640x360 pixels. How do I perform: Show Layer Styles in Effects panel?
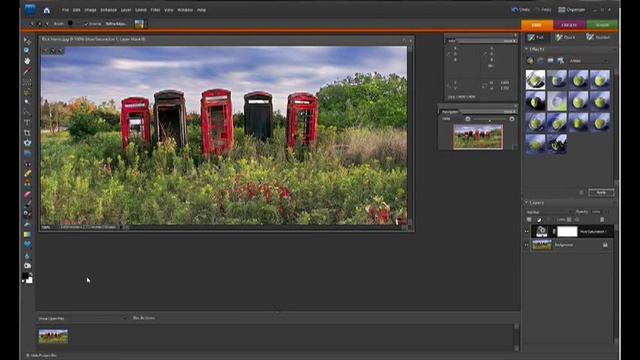[540, 60]
